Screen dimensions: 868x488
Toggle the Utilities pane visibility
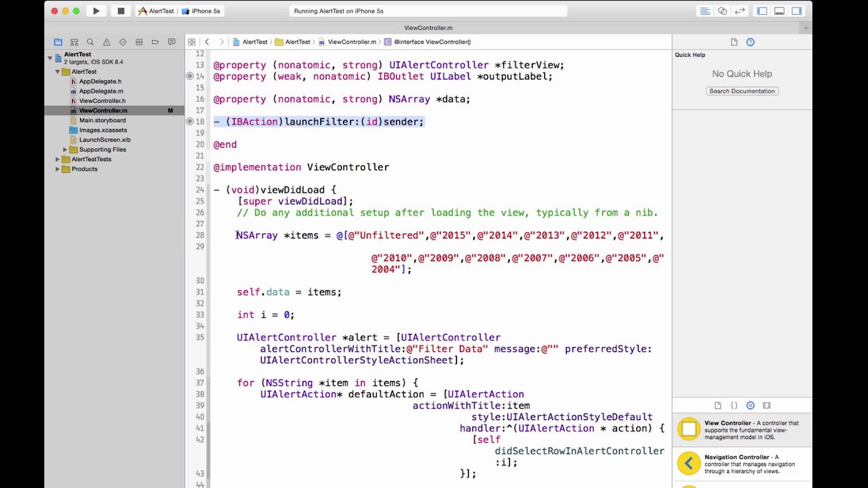pyautogui.click(x=797, y=11)
